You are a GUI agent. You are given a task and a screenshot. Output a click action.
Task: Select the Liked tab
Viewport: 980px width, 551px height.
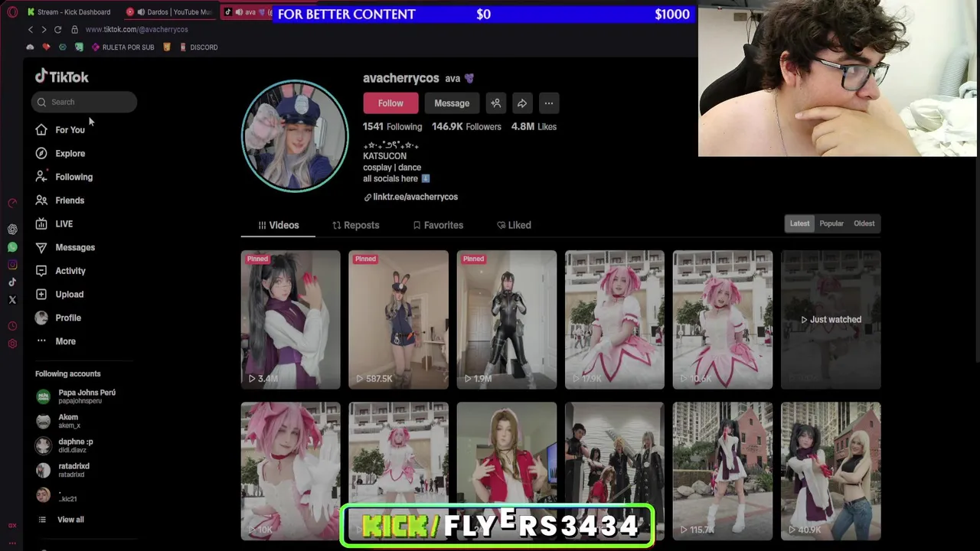pos(514,225)
